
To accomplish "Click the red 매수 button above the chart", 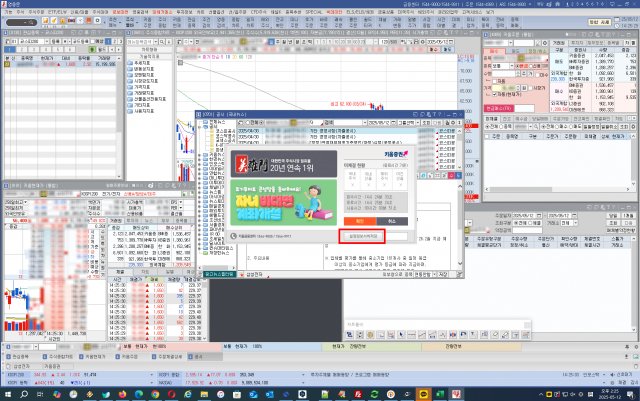I will (433, 49).
